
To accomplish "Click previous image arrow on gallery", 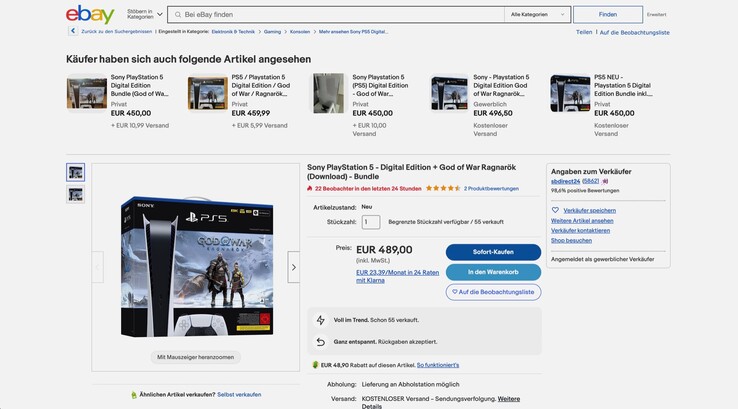I will click(x=98, y=267).
